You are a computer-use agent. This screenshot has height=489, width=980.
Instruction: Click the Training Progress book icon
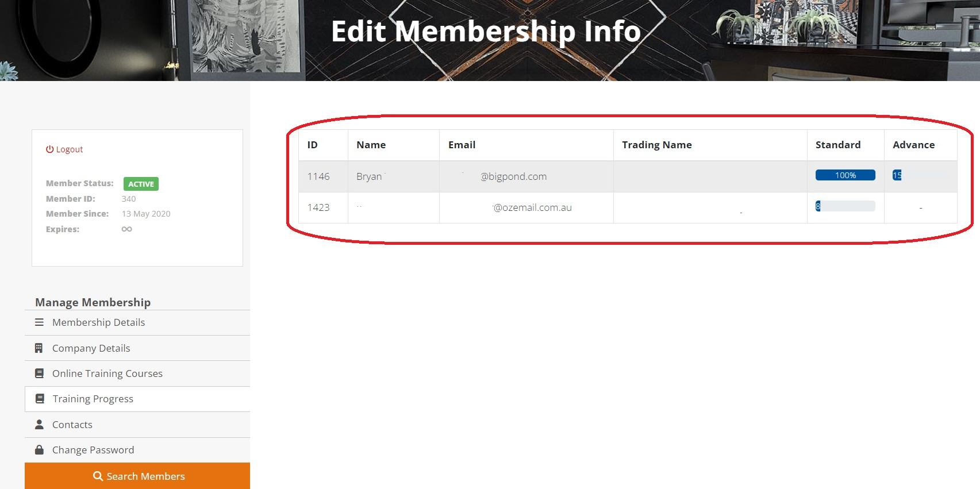40,399
